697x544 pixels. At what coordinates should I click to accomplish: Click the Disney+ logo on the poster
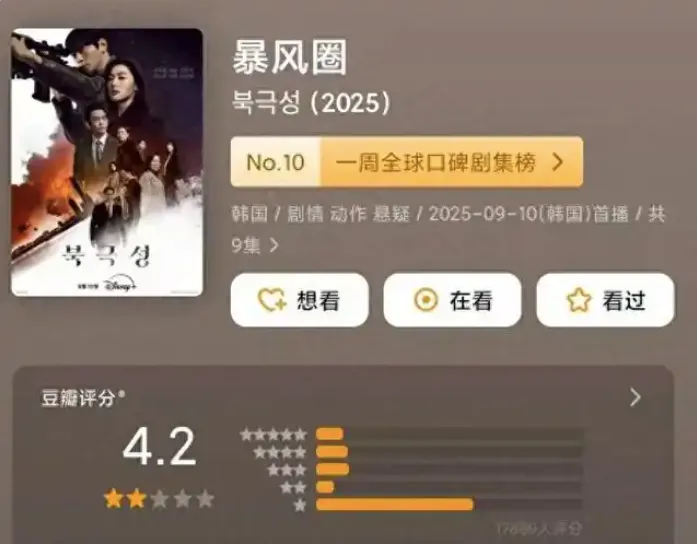point(120,285)
